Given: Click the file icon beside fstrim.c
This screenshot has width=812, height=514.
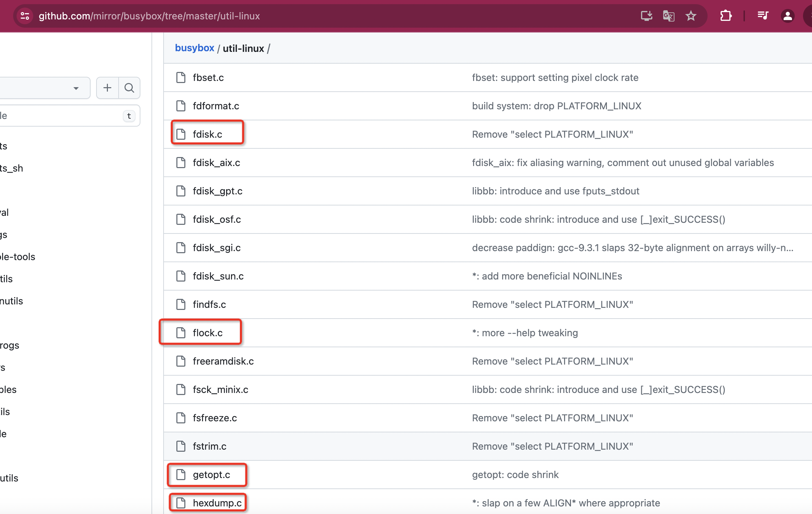Looking at the screenshot, I should 181,446.
